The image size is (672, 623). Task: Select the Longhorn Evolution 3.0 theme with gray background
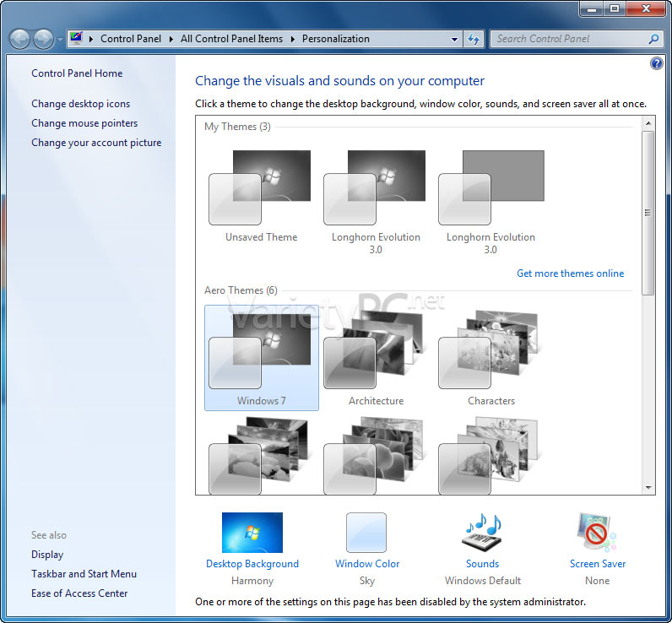click(490, 202)
